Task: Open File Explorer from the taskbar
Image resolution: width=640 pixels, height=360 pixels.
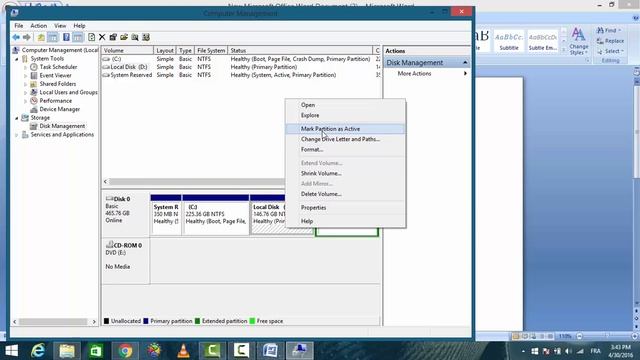Action: (67, 351)
